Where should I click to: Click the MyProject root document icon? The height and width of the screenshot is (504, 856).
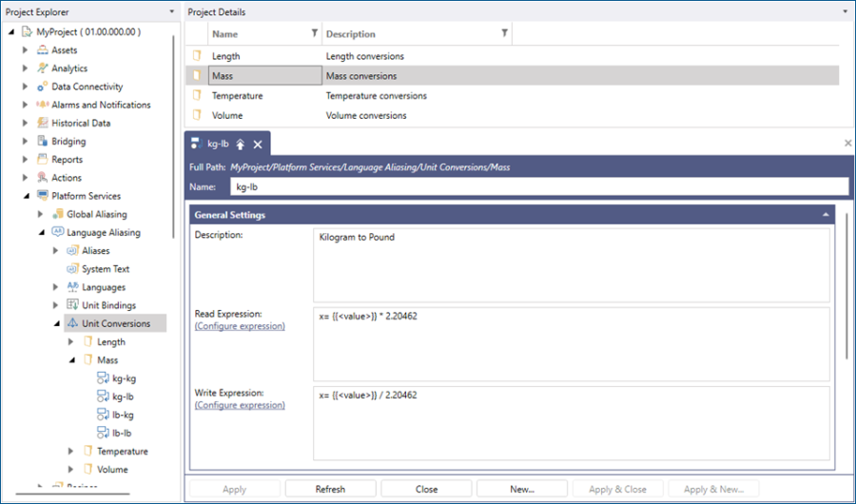[x=27, y=32]
